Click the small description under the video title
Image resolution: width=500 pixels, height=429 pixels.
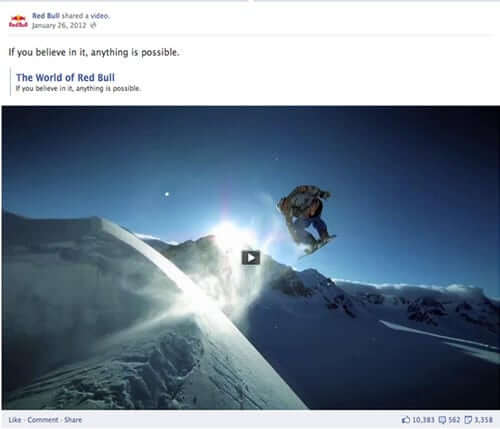tap(78, 88)
